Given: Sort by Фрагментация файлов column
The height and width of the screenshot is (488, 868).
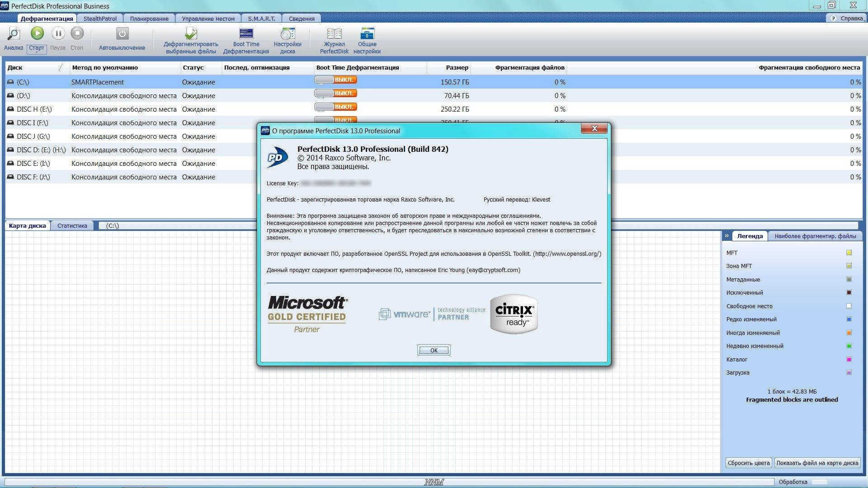Looking at the screenshot, I should click(x=519, y=67).
